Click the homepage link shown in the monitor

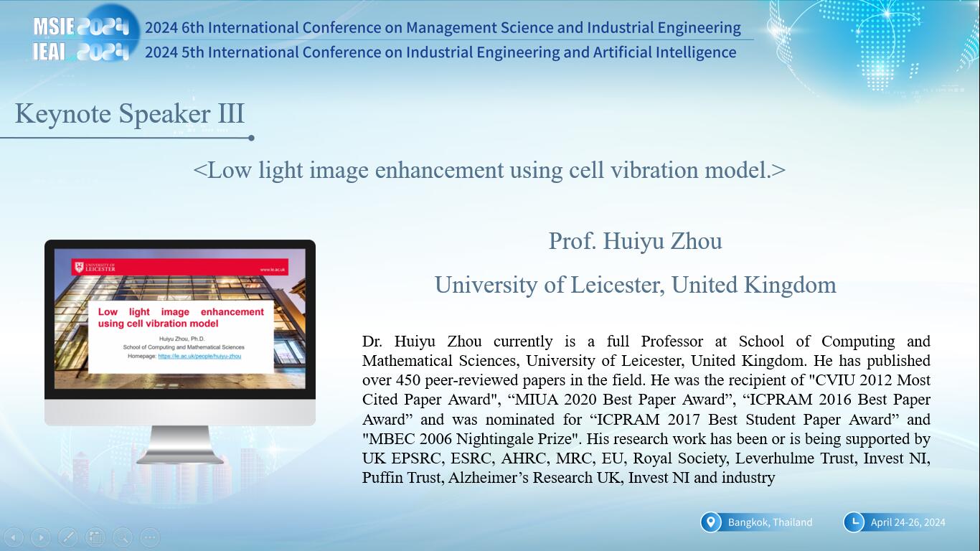[199, 356]
